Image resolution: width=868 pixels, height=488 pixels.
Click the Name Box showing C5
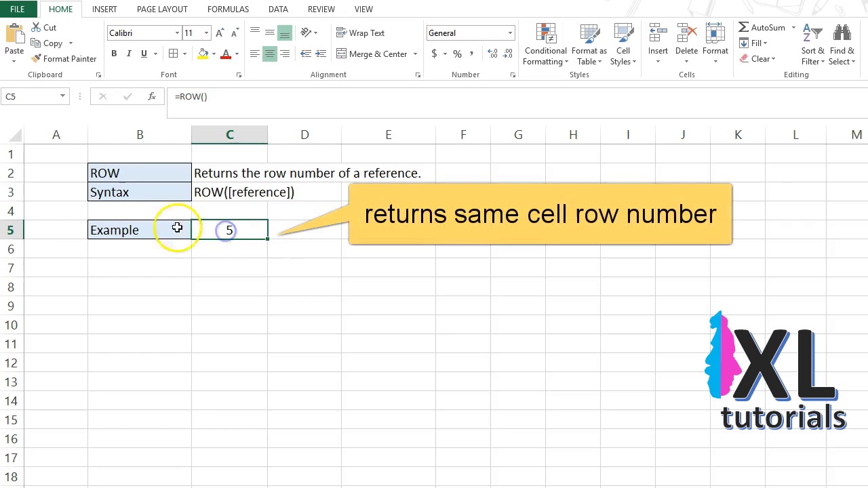click(x=30, y=97)
